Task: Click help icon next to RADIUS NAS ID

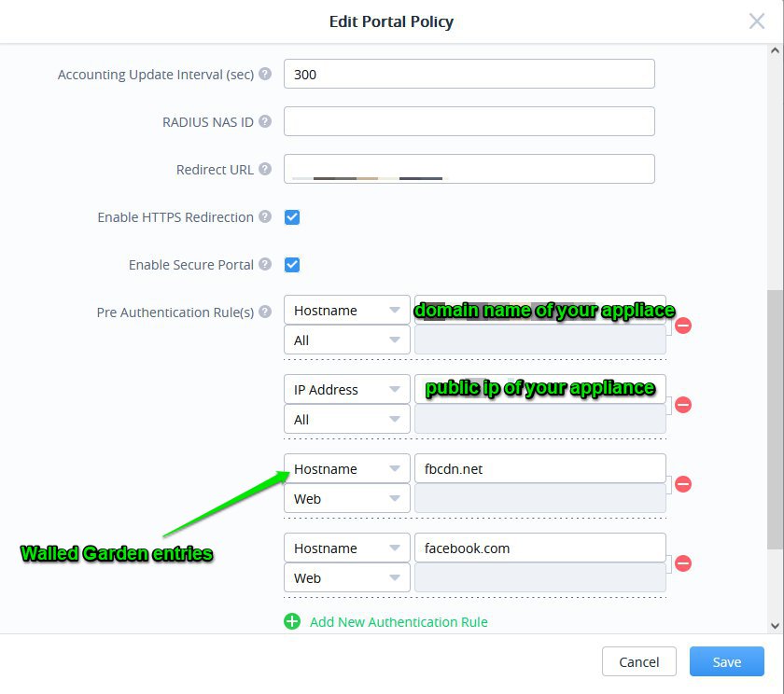Action: click(265, 121)
